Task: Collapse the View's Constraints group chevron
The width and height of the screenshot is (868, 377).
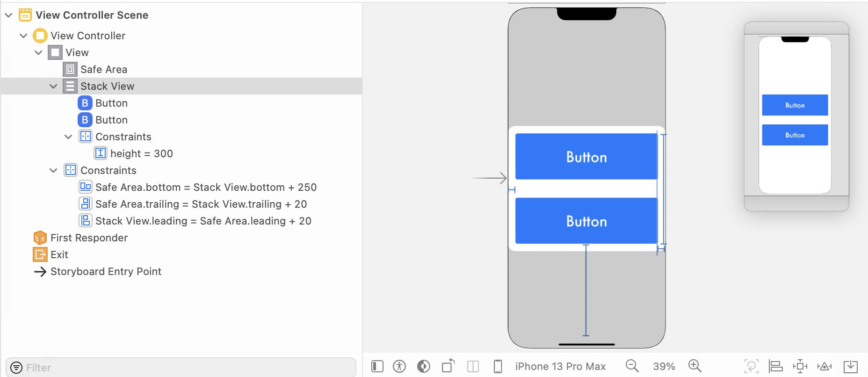Action: [53, 170]
